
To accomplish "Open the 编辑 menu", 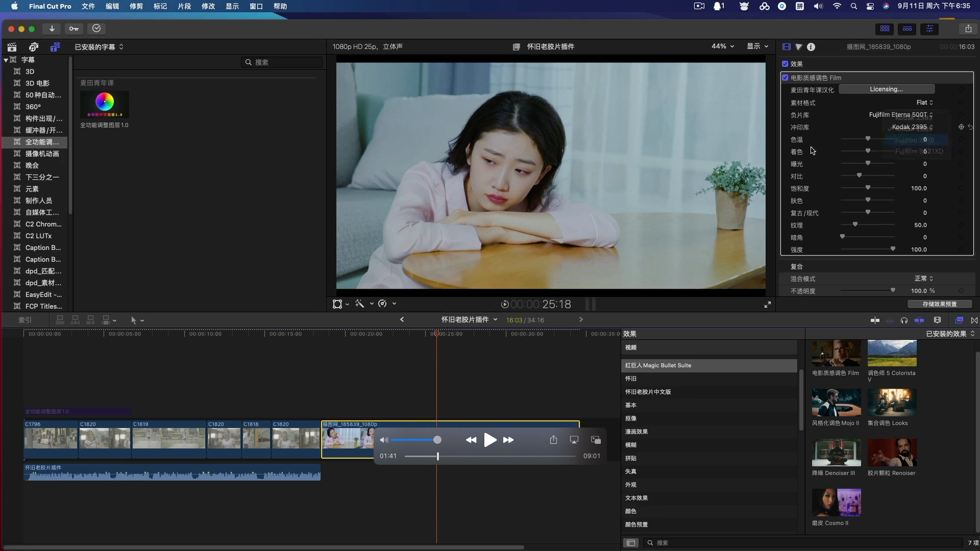I will pyautogui.click(x=112, y=6).
